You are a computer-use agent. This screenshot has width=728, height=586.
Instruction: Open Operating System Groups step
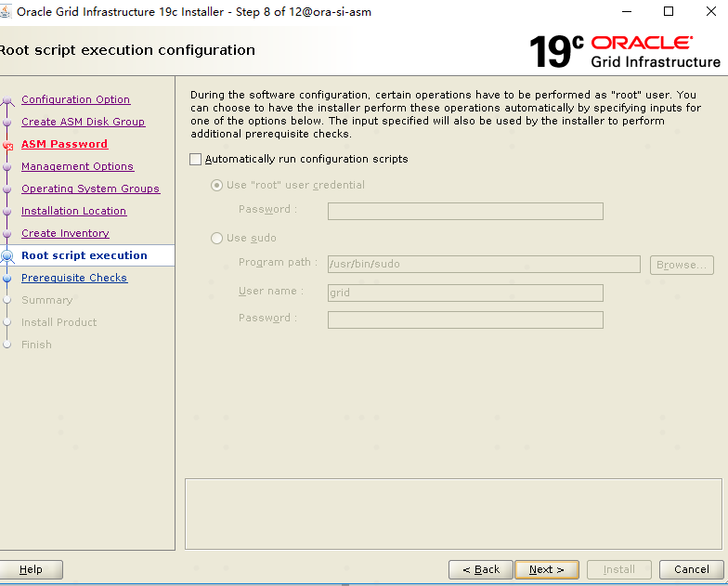91,189
